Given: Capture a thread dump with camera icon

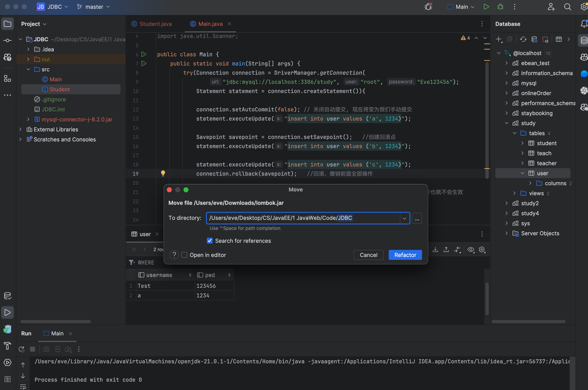Looking at the screenshot, I should click(x=46, y=349).
